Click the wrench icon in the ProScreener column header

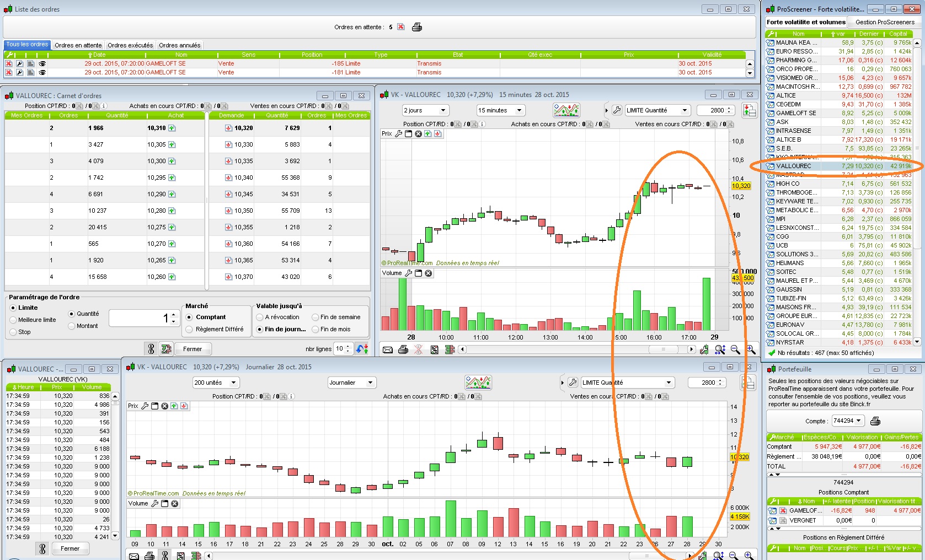772,34
